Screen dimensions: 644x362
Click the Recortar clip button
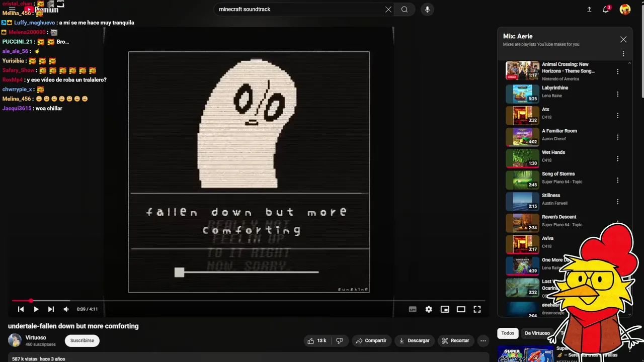[x=455, y=340]
